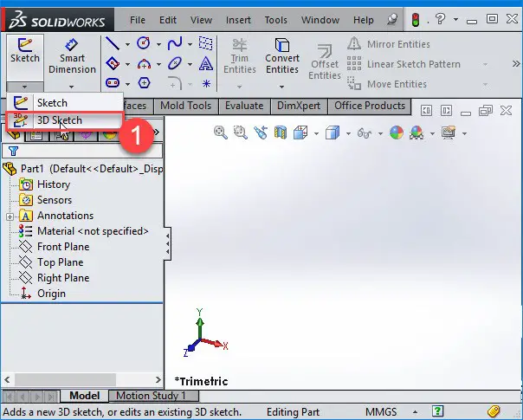523x420 pixels.
Task: Open the File menu
Action: (138, 20)
